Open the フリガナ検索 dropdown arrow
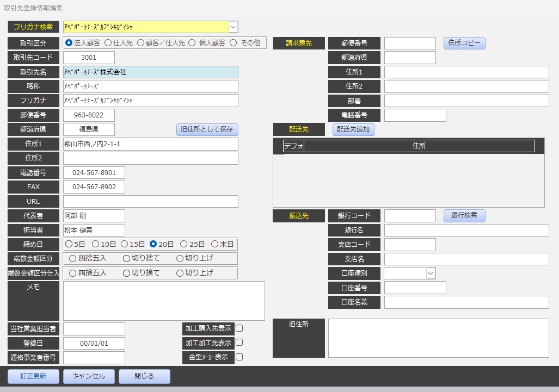559x392 pixels. coord(233,27)
